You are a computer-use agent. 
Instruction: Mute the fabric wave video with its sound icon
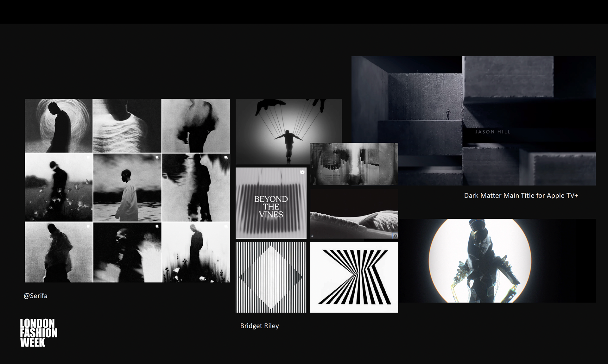coord(396,236)
